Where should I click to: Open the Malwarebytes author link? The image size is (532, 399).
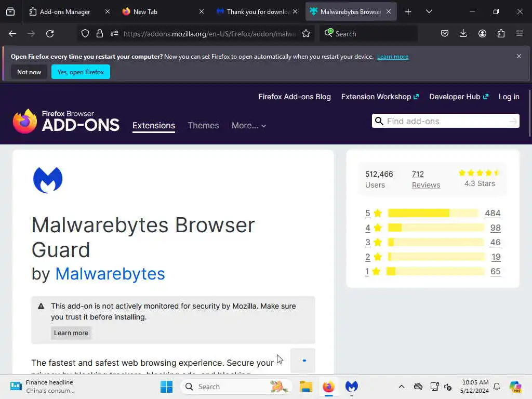click(110, 274)
